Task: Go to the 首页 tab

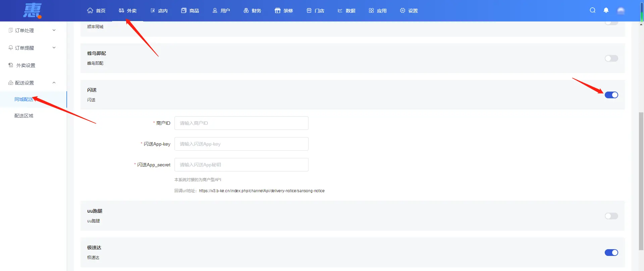Action: (101, 11)
